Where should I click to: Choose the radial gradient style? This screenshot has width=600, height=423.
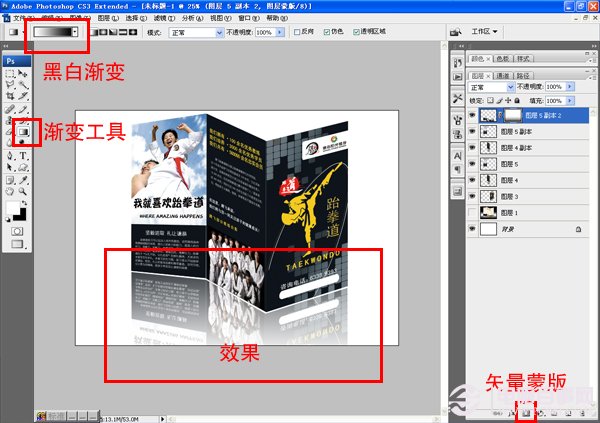point(104,32)
